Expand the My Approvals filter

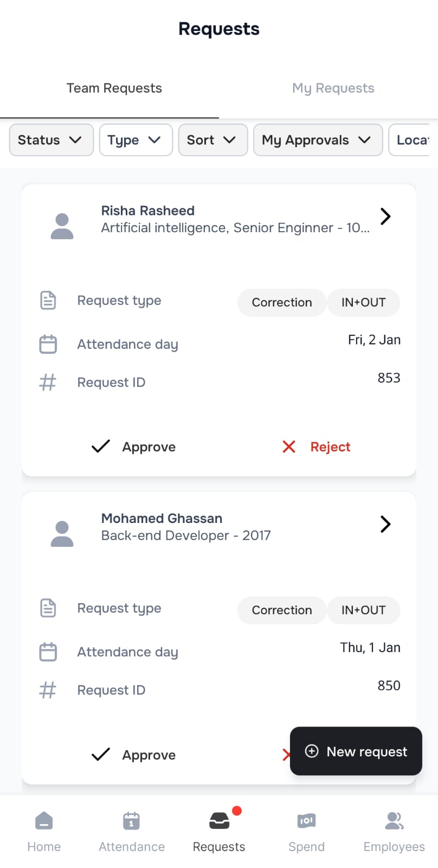point(318,140)
